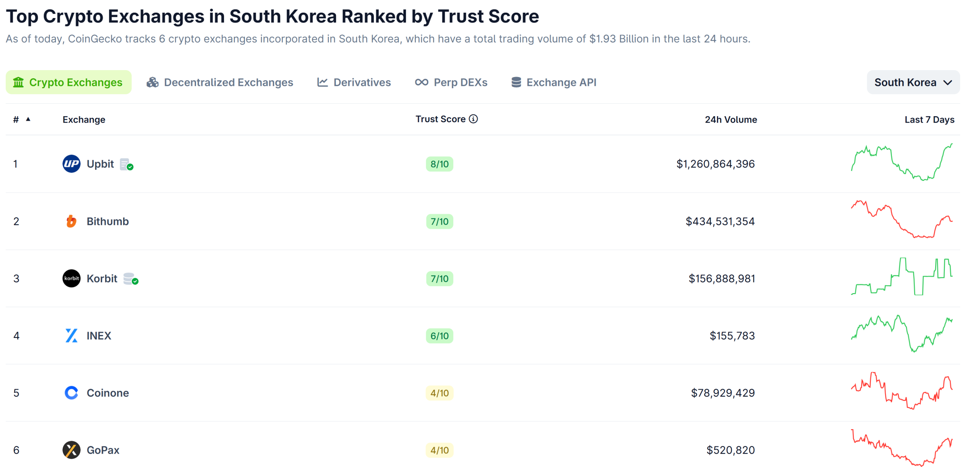The image size is (980, 474).
Task: Click the reserves badge next to Upbit
Action: pyautogui.click(x=126, y=164)
